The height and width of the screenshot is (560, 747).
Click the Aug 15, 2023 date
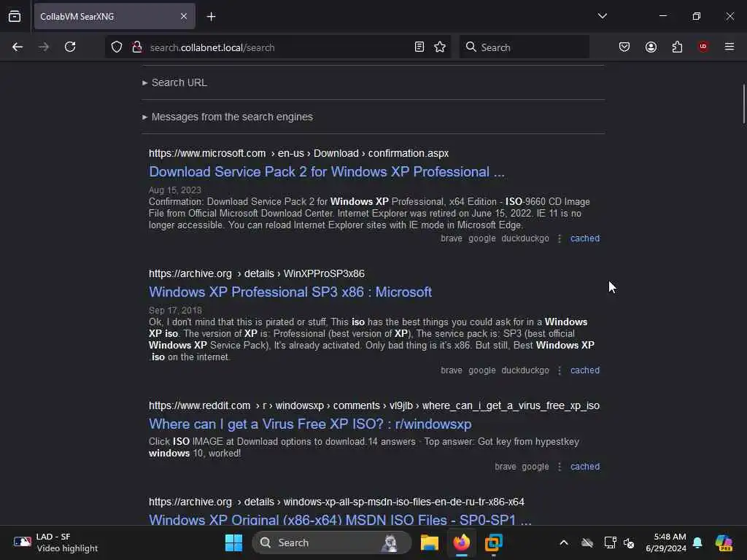coord(175,190)
